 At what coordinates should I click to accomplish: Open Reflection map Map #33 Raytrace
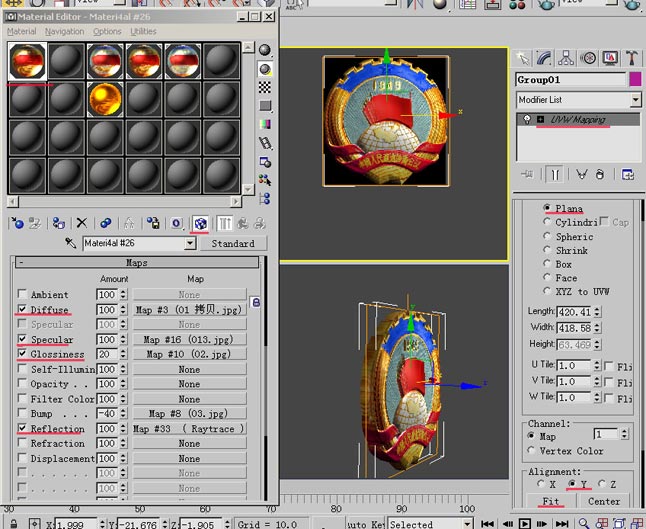189,428
